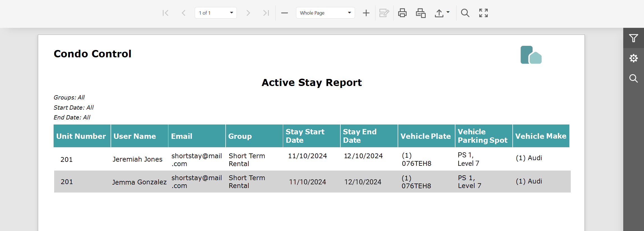The image size is (644, 231).
Task: Go to previous page arrow
Action: click(184, 13)
